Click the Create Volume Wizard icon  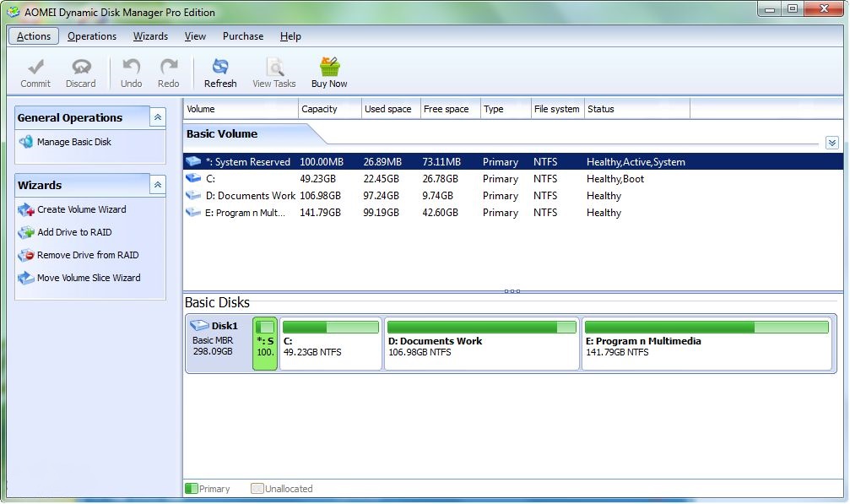click(26, 209)
